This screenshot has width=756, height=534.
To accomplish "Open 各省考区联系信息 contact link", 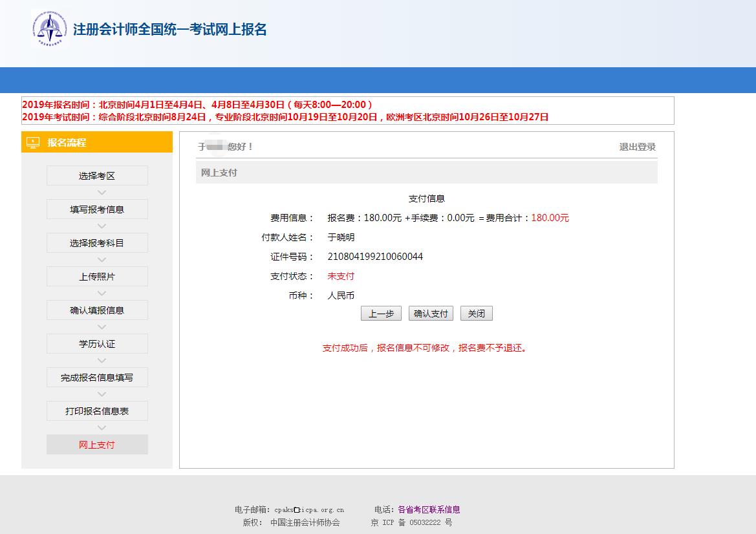I will [x=429, y=509].
